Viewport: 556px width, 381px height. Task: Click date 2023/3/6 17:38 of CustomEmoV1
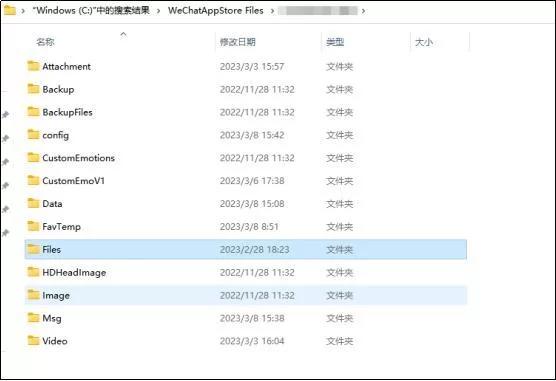click(252, 181)
